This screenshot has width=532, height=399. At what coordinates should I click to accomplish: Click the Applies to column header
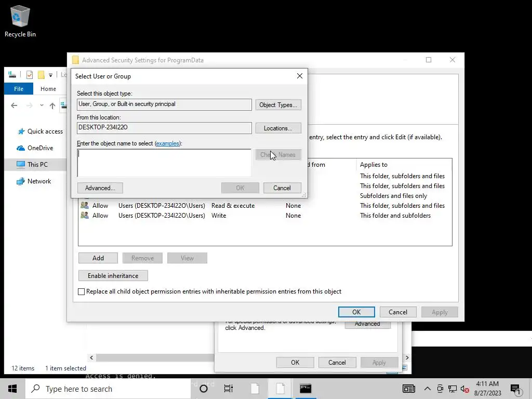(404, 165)
